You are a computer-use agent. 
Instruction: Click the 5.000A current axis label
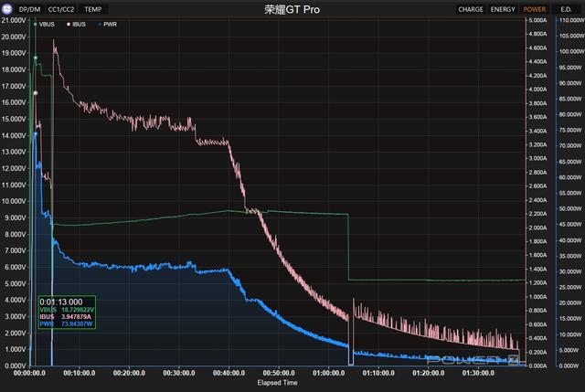tap(538, 20)
